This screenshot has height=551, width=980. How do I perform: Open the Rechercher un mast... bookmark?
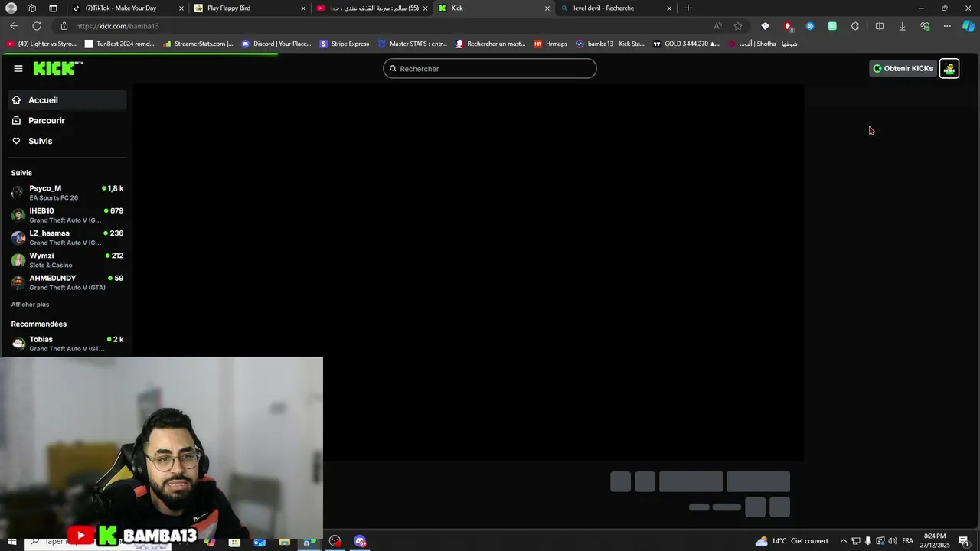491,44
